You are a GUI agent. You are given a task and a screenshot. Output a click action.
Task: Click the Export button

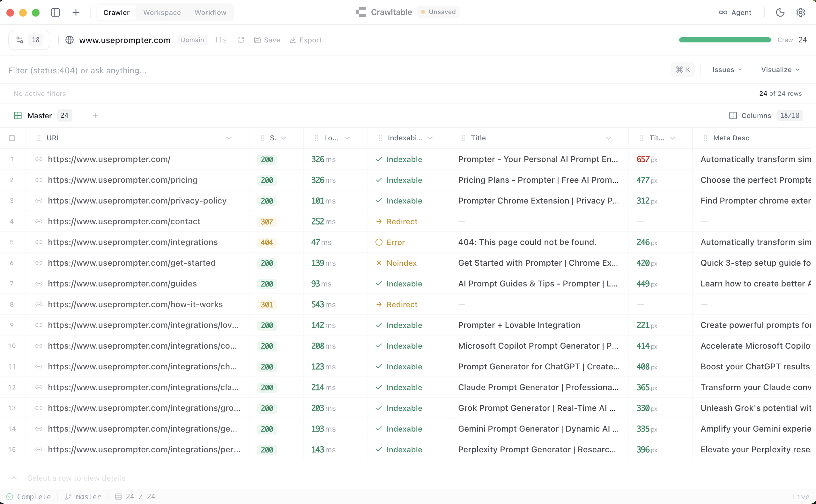306,40
